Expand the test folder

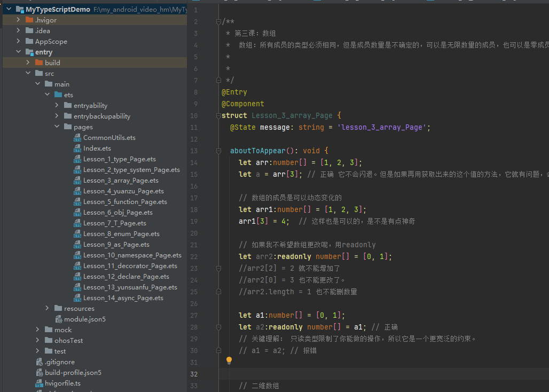[x=37, y=351]
